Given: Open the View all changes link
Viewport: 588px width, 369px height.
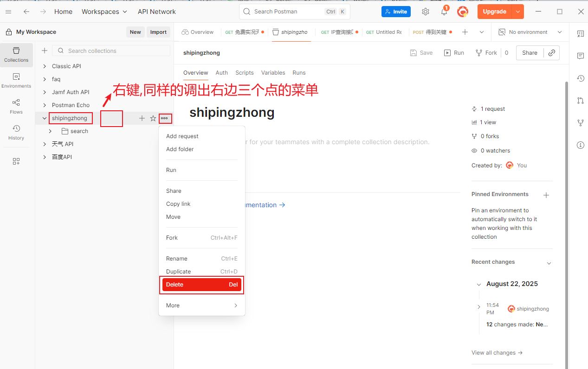Looking at the screenshot, I should pyautogui.click(x=497, y=353).
